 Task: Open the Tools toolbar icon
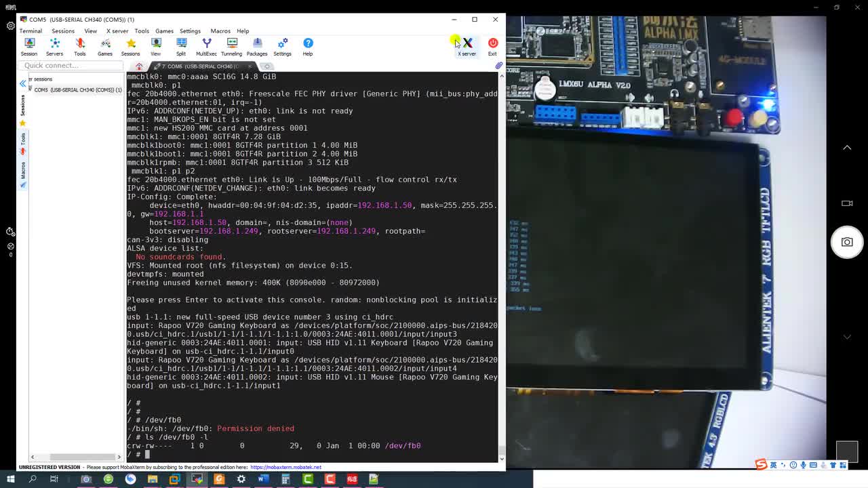[x=80, y=47]
